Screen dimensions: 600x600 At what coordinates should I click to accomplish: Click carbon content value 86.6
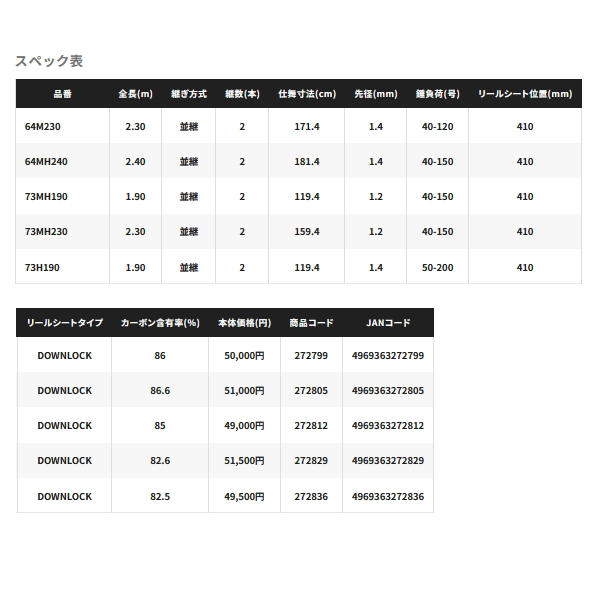pyautogui.click(x=160, y=391)
